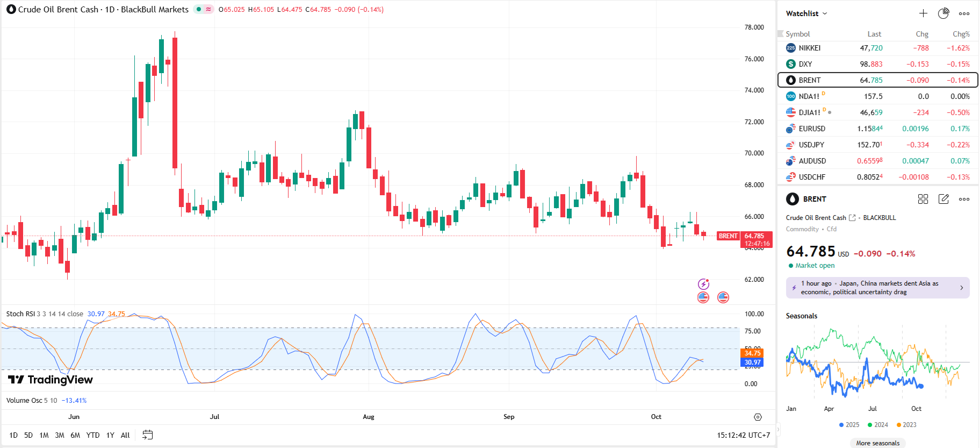Image resolution: width=980 pixels, height=448 pixels.
Task: Click the Go to date calendar icon
Action: 148,435
